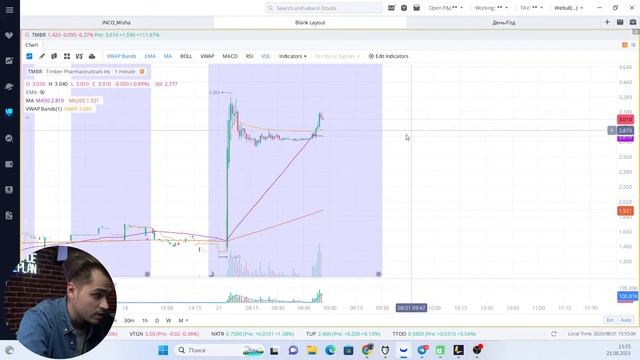640x360 pixels.
Task: Open Microsoft Edge from the taskbar
Action: (330, 350)
